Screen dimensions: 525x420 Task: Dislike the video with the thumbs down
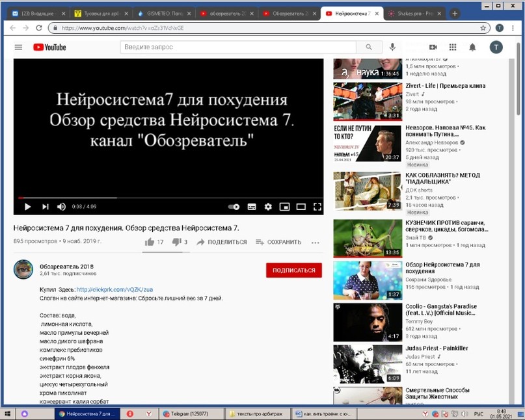176,242
